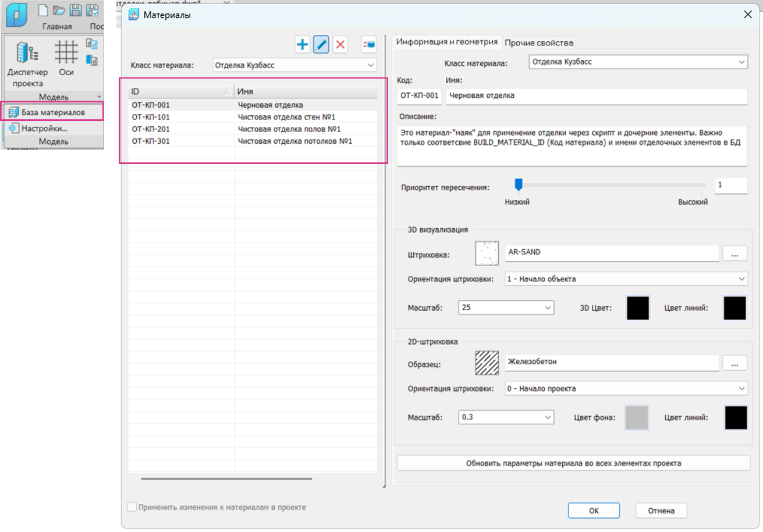The height and width of the screenshot is (532, 763).
Task: Click the pencil edit material icon
Action: pyautogui.click(x=321, y=44)
